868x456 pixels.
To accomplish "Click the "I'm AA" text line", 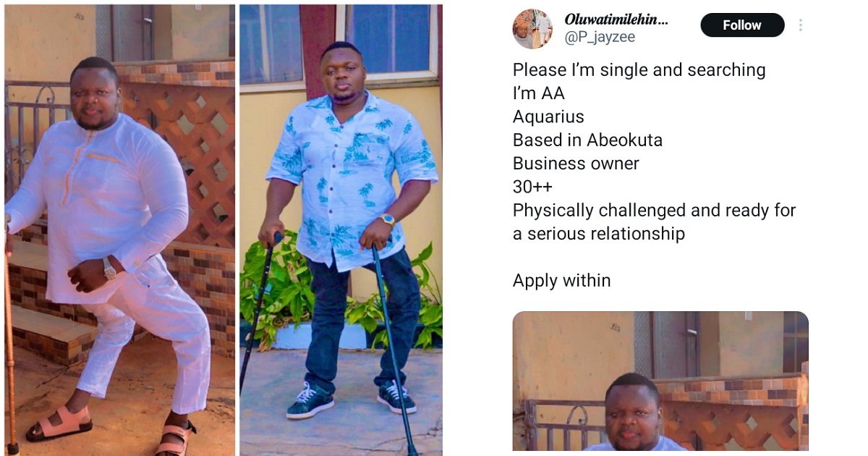I will click(539, 93).
